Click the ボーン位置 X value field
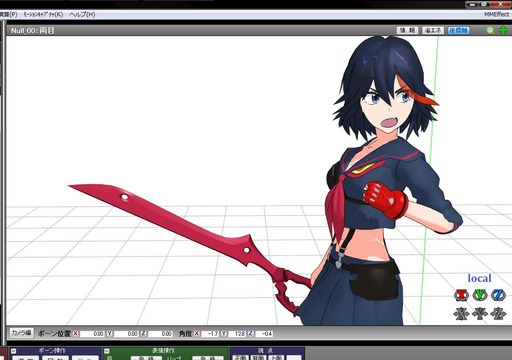This screenshot has height=360, width=512. coord(92,333)
